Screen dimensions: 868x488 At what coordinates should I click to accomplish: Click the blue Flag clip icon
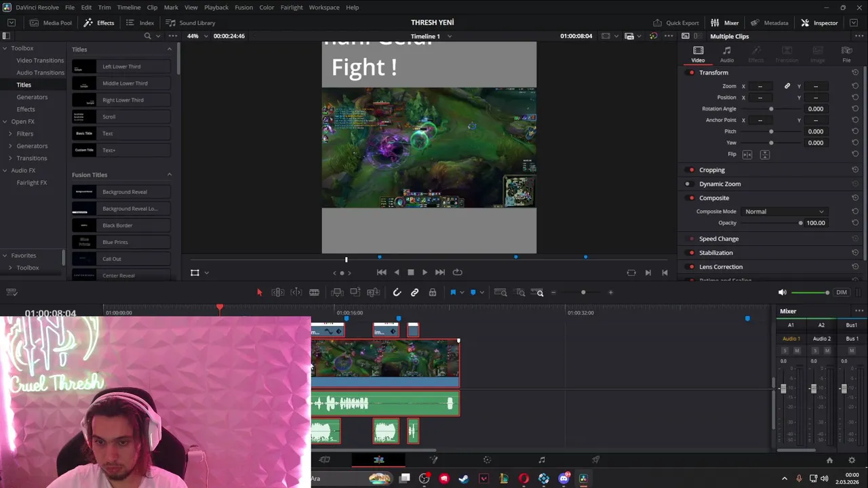[453, 292]
